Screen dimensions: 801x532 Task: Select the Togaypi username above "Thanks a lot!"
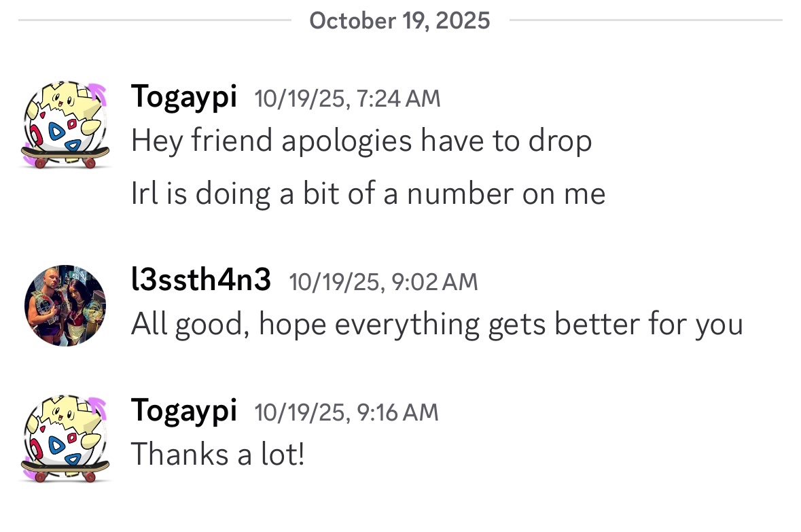coord(184,410)
